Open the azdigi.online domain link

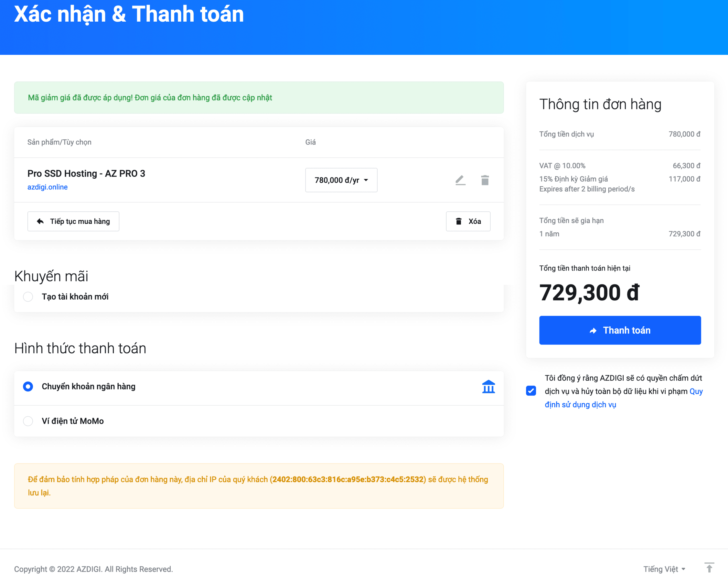click(47, 187)
